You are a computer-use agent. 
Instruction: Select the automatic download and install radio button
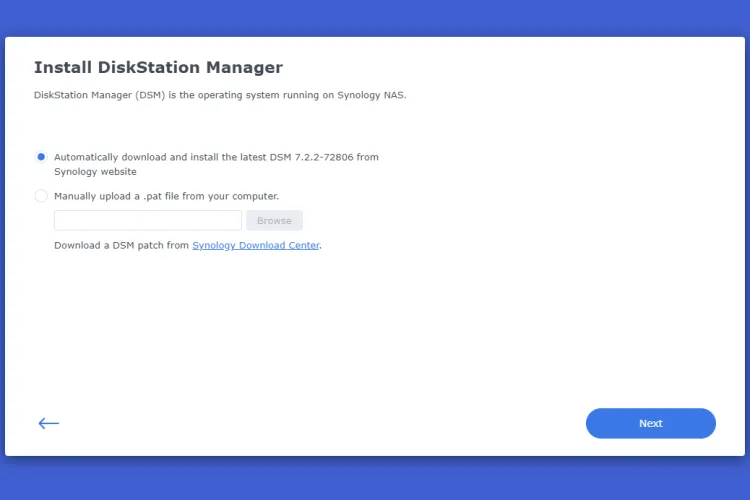(41, 157)
